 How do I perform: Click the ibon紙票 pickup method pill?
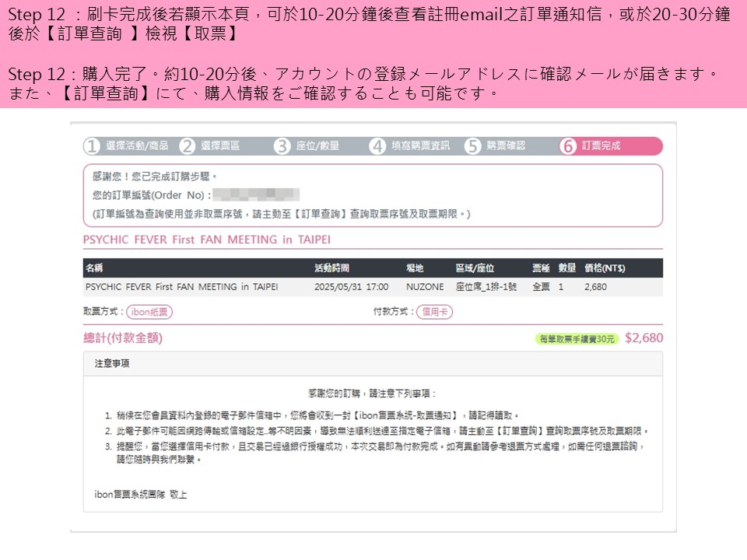pos(149,312)
